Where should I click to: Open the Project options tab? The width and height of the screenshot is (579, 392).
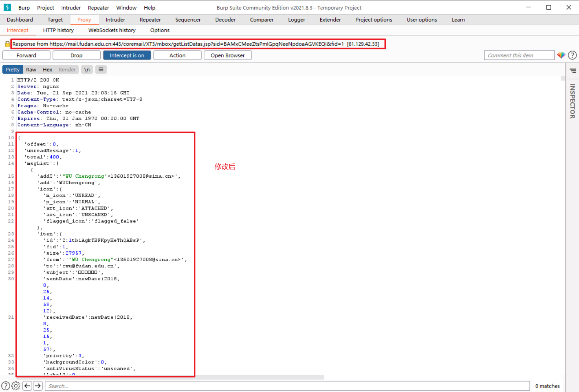(374, 20)
